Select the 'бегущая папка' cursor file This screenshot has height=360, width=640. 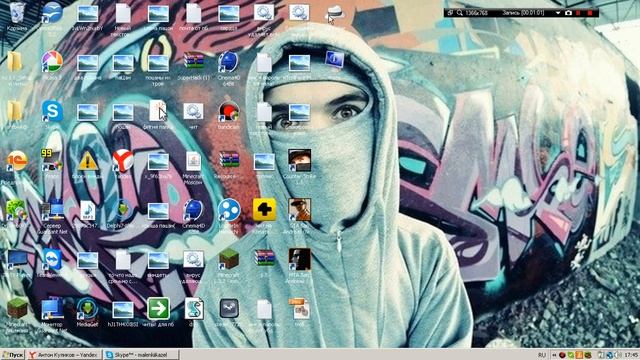[x=158, y=111]
